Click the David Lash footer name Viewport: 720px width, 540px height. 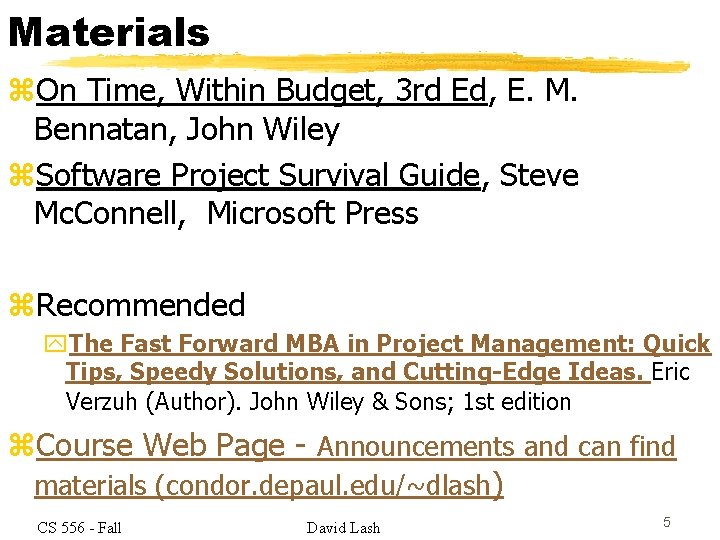pos(343,528)
